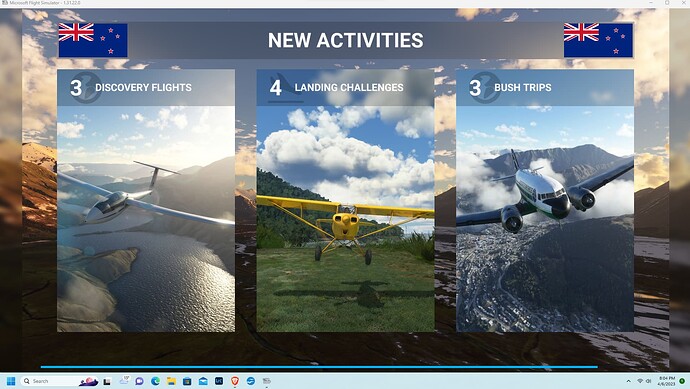The image size is (690, 389).
Task: Open the weather widgets icon
Action: pos(124,381)
